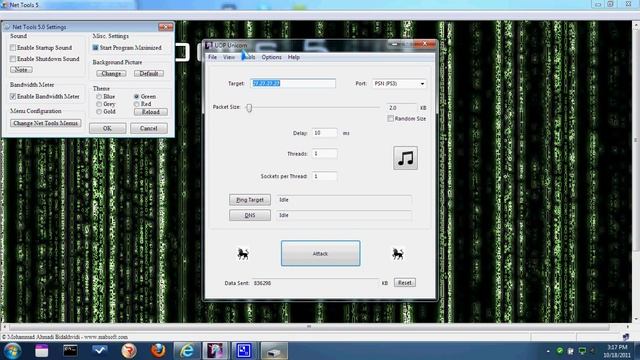640x360 pixels.
Task: Open the blue checkmark app in taskbar
Action: point(99,350)
